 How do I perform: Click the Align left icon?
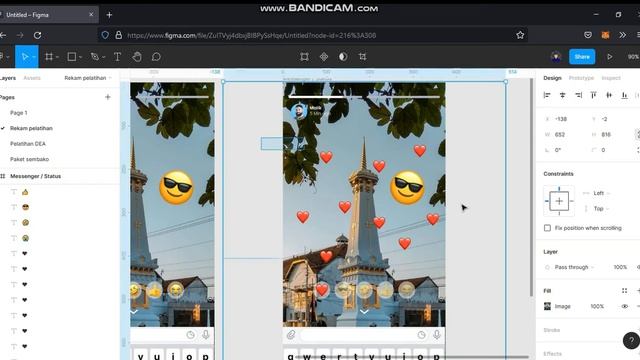coord(547,95)
